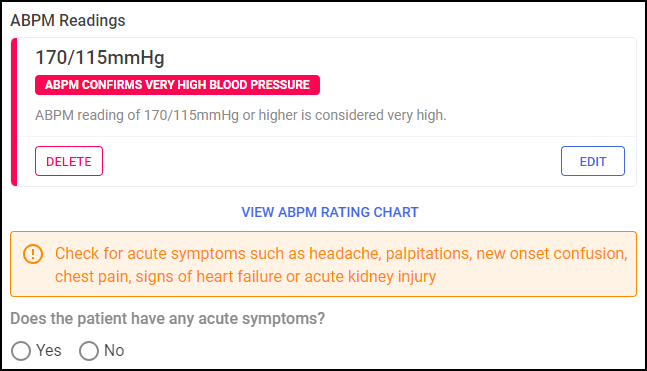Click the red severity stripe on card edge
The height and width of the screenshot is (371, 647).
coord(14,112)
